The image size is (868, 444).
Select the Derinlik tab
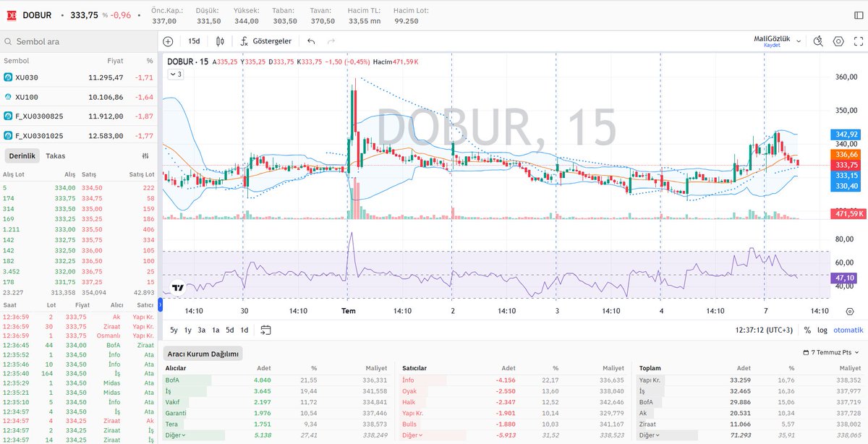click(21, 155)
